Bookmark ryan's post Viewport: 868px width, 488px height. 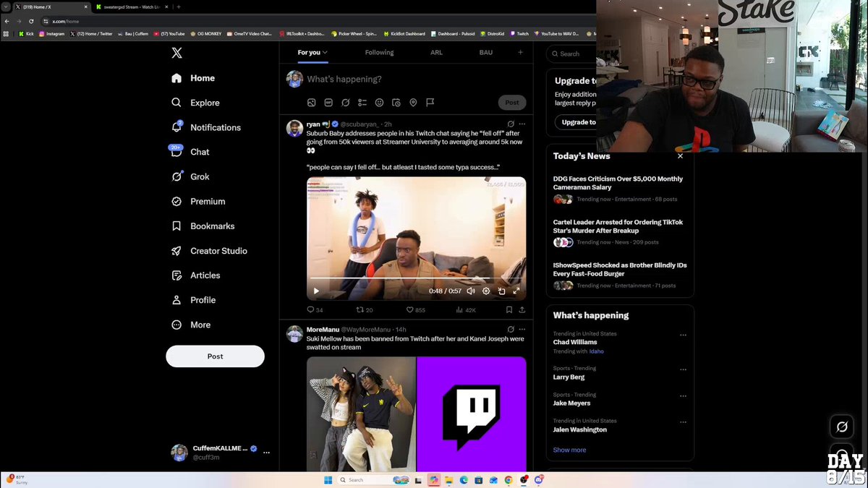[x=509, y=309]
